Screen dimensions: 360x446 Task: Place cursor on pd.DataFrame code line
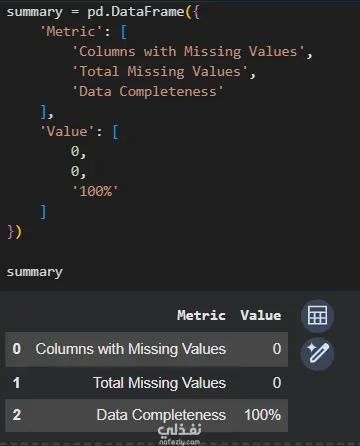(103, 12)
